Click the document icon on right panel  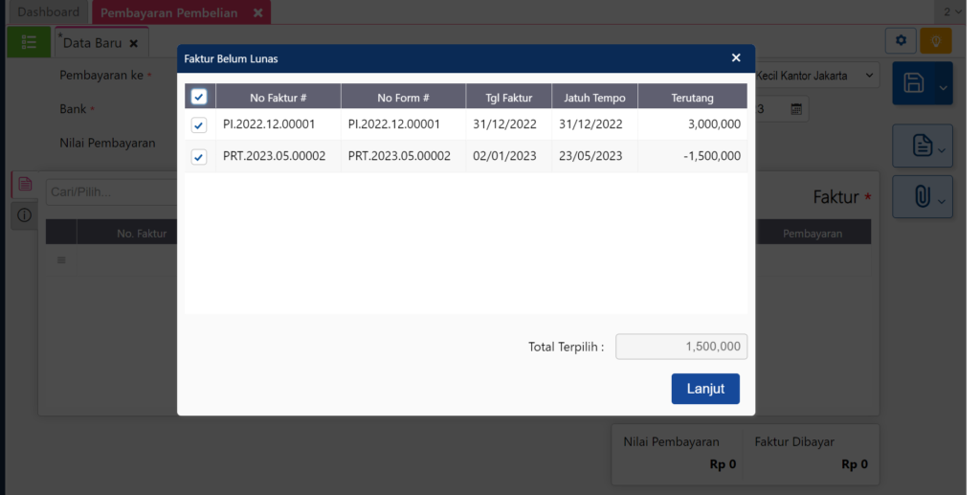coord(922,146)
